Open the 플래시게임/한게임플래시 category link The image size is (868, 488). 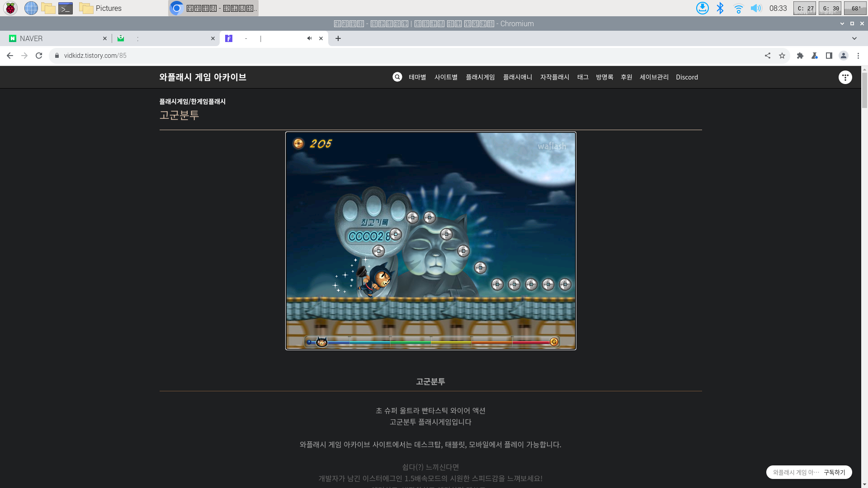click(192, 102)
